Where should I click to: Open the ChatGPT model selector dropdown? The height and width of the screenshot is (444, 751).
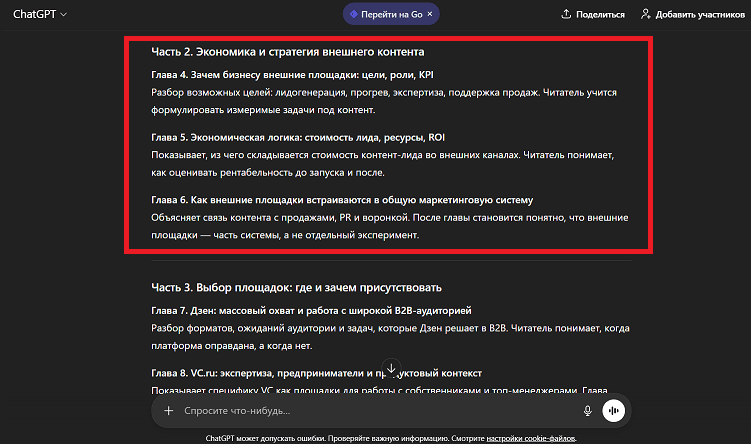(40, 14)
